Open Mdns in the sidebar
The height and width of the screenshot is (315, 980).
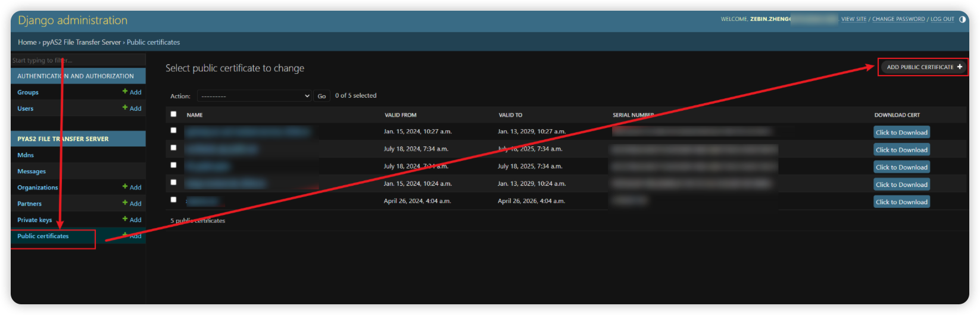pyautogui.click(x=26, y=155)
